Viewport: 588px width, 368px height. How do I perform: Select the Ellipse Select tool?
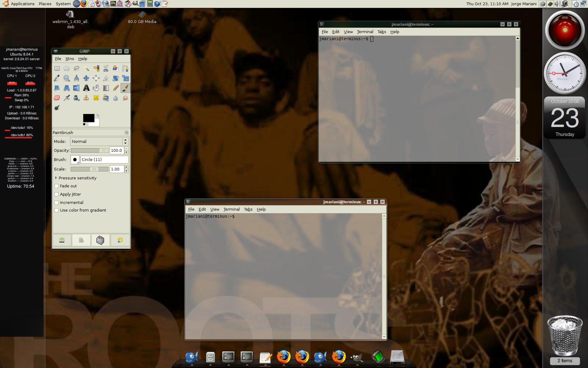[x=67, y=68]
